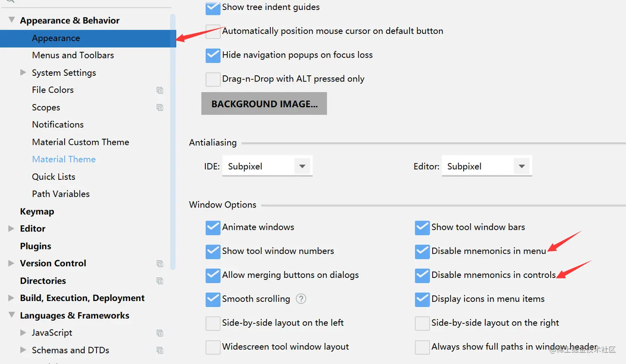Click the project-level icon beside Version Control
Screen dimensions: 626x364
pyautogui.click(x=160, y=264)
